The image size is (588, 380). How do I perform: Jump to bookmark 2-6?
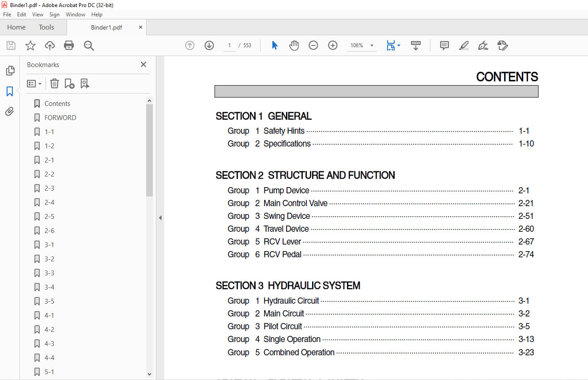49,231
